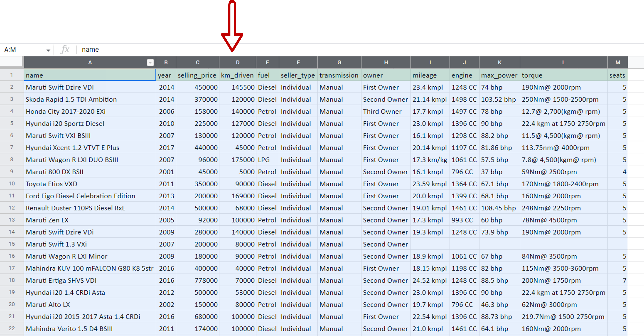644x336 pixels.
Task: Select column L header
Action: point(564,62)
